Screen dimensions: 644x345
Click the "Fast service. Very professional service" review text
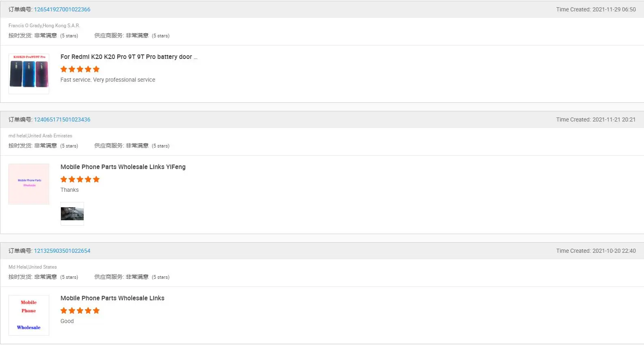(x=108, y=80)
